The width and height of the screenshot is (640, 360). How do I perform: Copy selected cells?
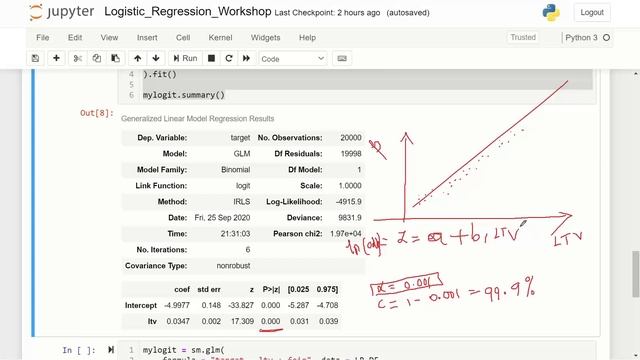[97, 58]
